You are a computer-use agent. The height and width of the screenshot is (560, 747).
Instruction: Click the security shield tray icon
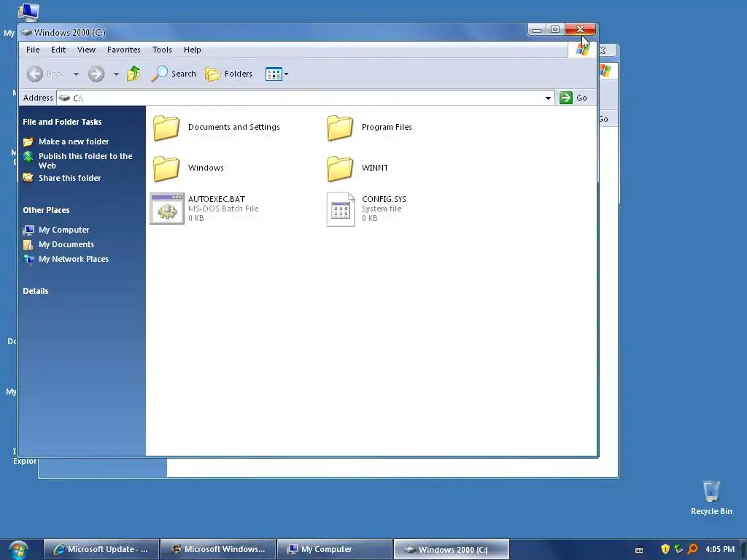(x=665, y=550)
